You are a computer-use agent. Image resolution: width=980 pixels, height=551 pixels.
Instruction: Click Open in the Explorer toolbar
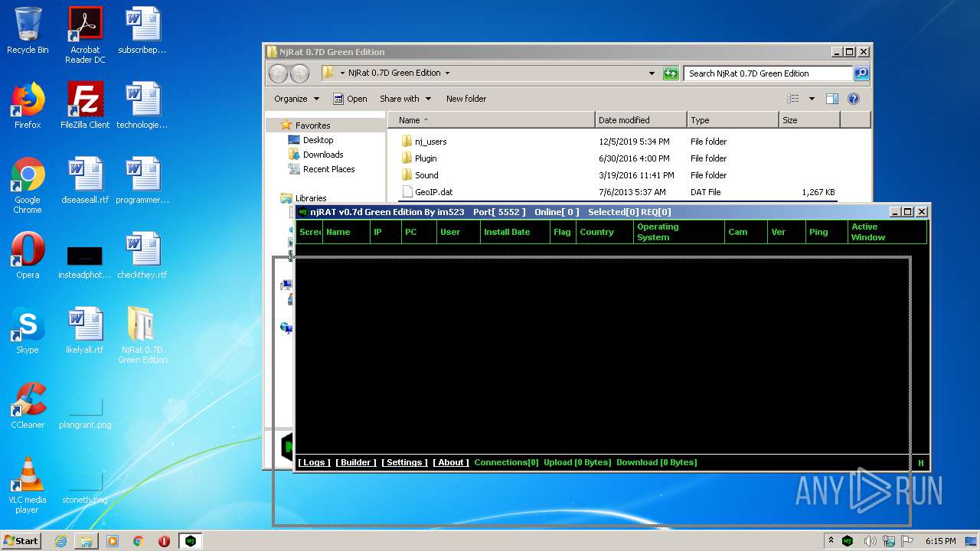click(x=350, y=99)
